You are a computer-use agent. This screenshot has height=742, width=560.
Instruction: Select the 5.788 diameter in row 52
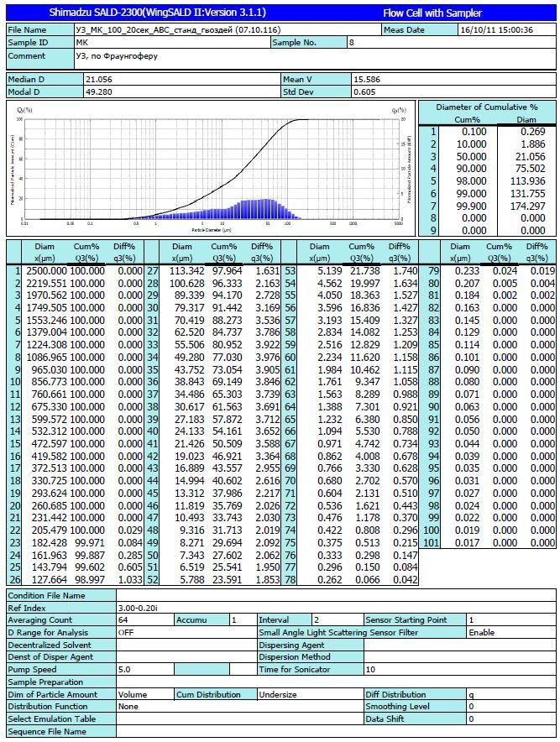point(192,580)
